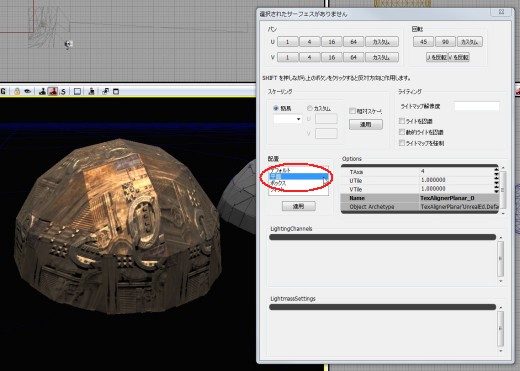
Task: Select the textured dome mesh in viewport
Action: (117, 227)
